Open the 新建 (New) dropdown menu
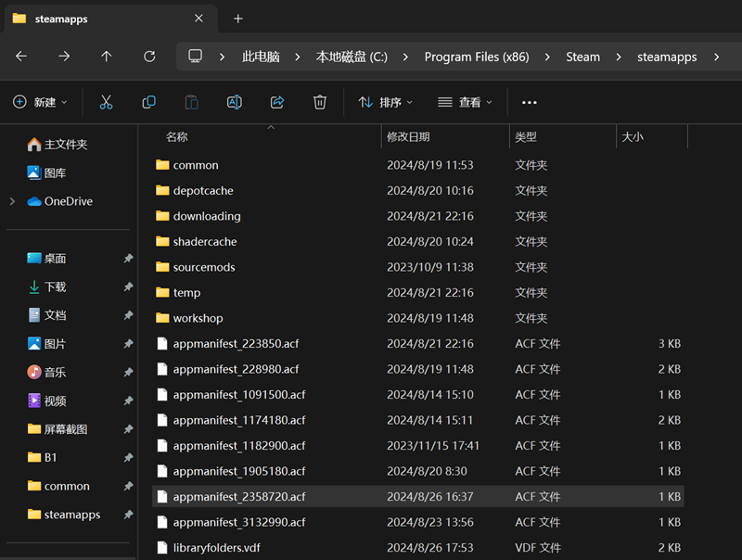Screen dimensions: 742x560 pyautogui.click(x=41, y=102)
